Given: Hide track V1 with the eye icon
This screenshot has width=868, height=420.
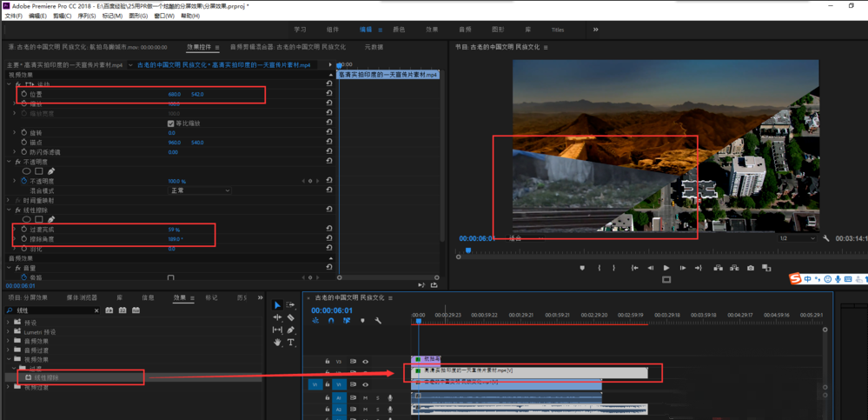Looking at the screenshot, I should pos(365,383).
